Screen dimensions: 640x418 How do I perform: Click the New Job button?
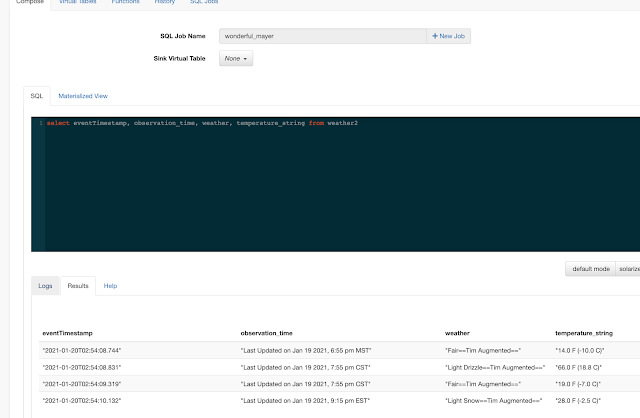point(449,36)
